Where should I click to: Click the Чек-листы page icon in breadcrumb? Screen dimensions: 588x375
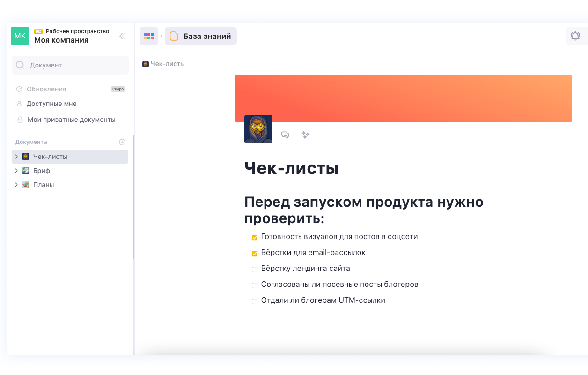(146, 64)
